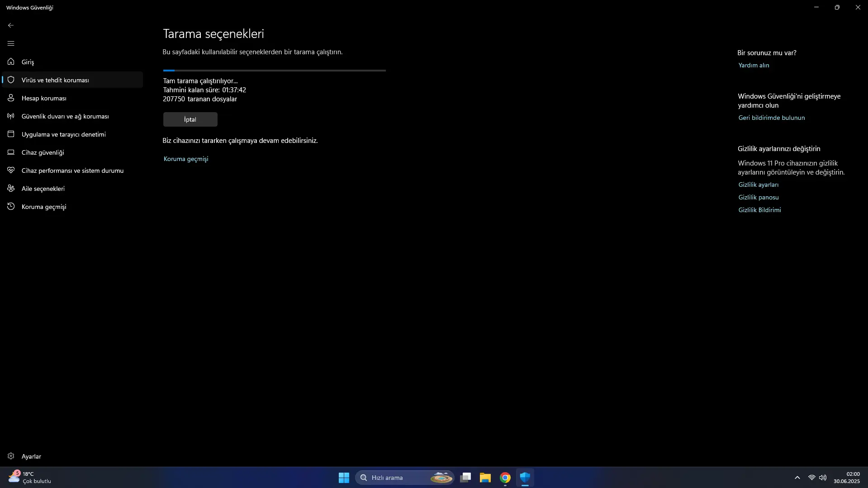The height and width of the screenshot is (488, 868).
Task: Click the antenna icon for firewall protection
Action: 11,116
